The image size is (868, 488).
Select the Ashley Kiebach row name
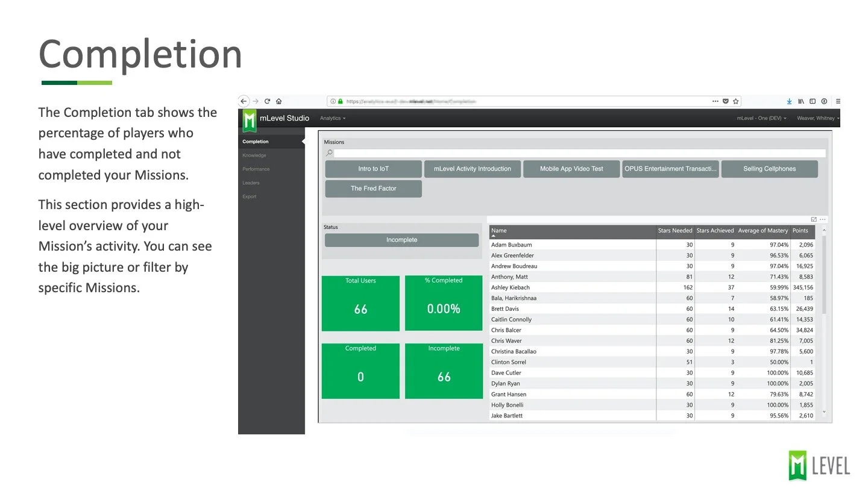[511, 287]
